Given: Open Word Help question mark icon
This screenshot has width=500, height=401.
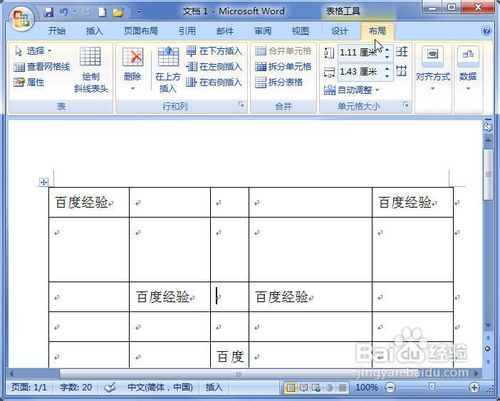Looking at the screenshot, I should tap(486, 31).
